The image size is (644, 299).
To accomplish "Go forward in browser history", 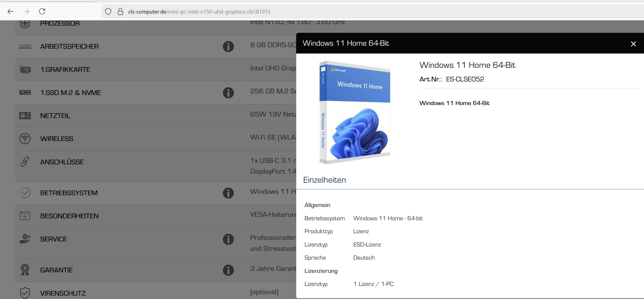I will 26,11.
